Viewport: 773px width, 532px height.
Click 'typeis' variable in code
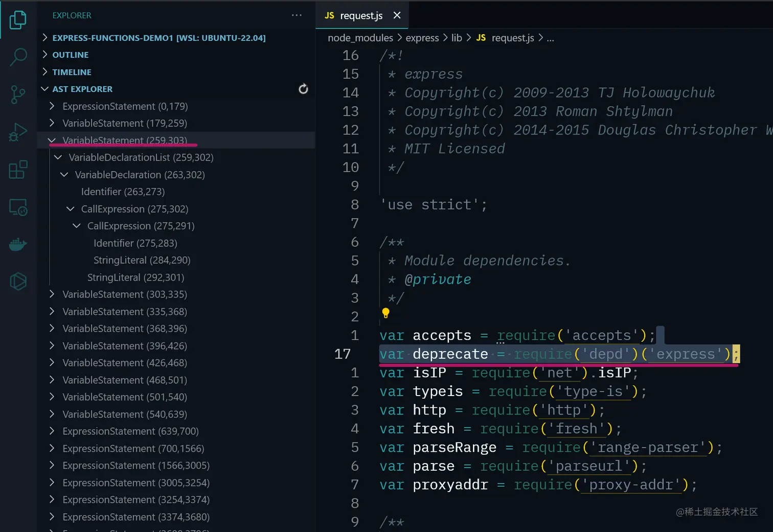(x=438, y=391)
